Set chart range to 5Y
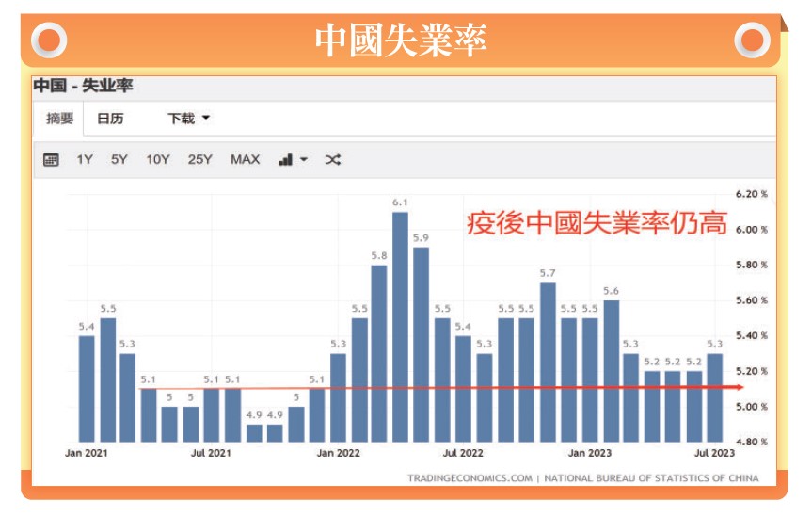 tap(119, 160)
